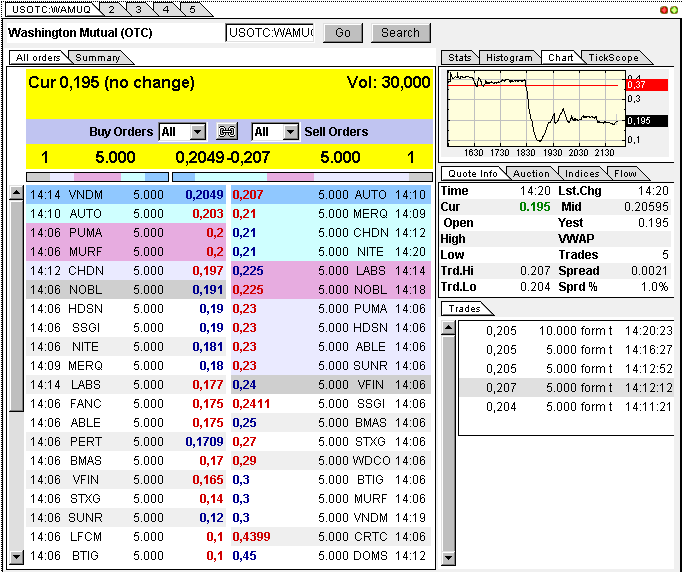Switch to the Indices tab
This screenshot has height=572, width=682.
[x=582, y=174]
